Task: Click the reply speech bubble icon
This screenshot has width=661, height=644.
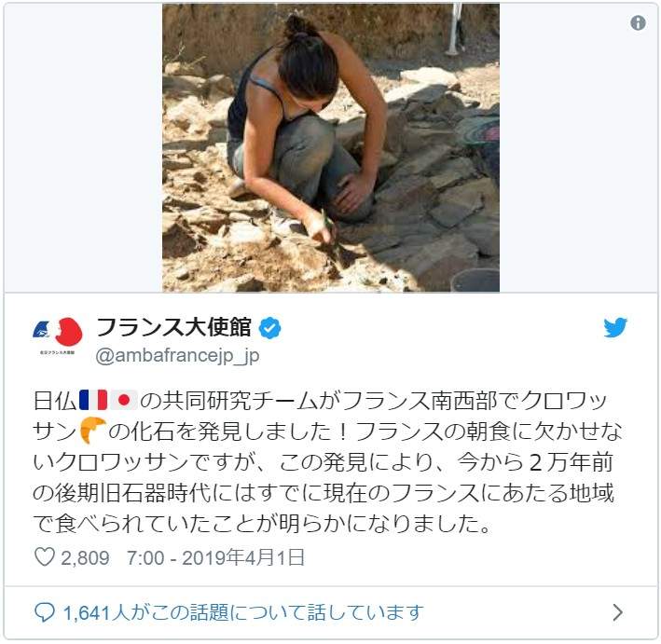Action: pos(44,612)
